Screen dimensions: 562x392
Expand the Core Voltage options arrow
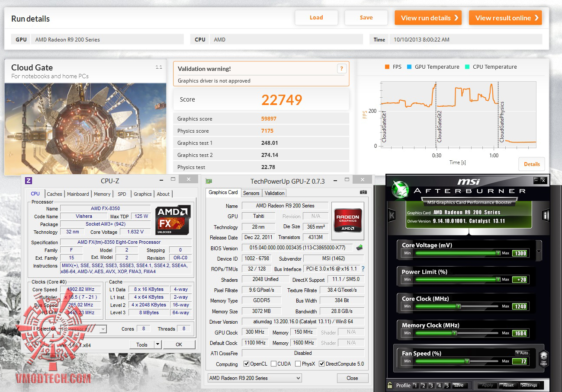point(539,251)
